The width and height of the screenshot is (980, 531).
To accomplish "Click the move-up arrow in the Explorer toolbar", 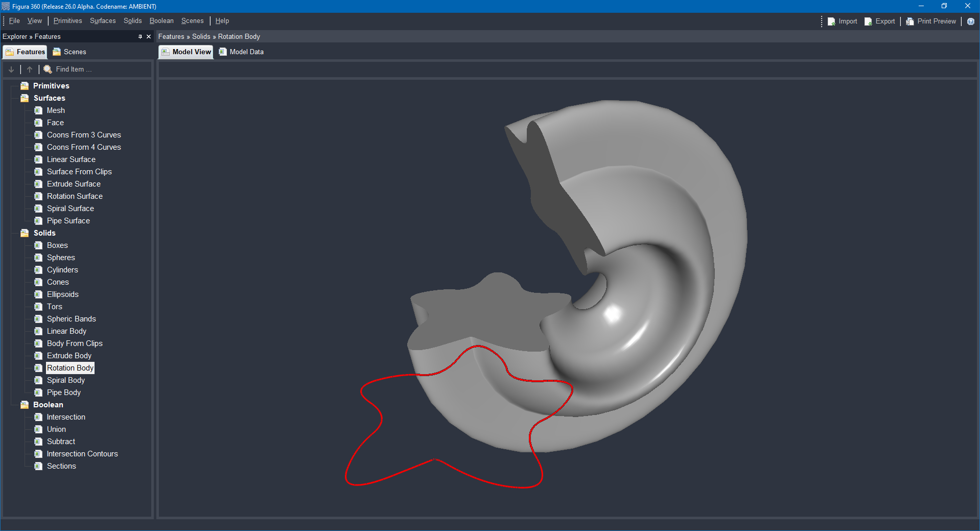I will tap(30, 70).
